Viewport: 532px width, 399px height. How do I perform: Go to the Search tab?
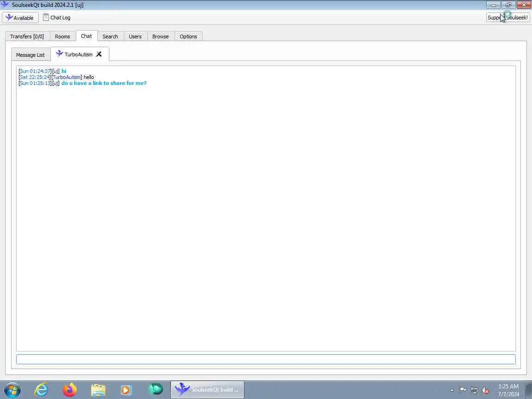tap(110, 36)
